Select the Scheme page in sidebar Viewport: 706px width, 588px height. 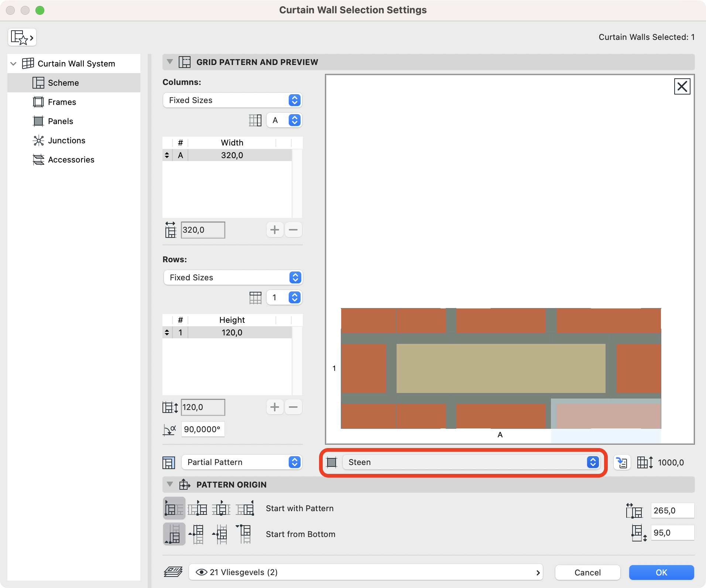pyautogui.click(x=74, y=83)
